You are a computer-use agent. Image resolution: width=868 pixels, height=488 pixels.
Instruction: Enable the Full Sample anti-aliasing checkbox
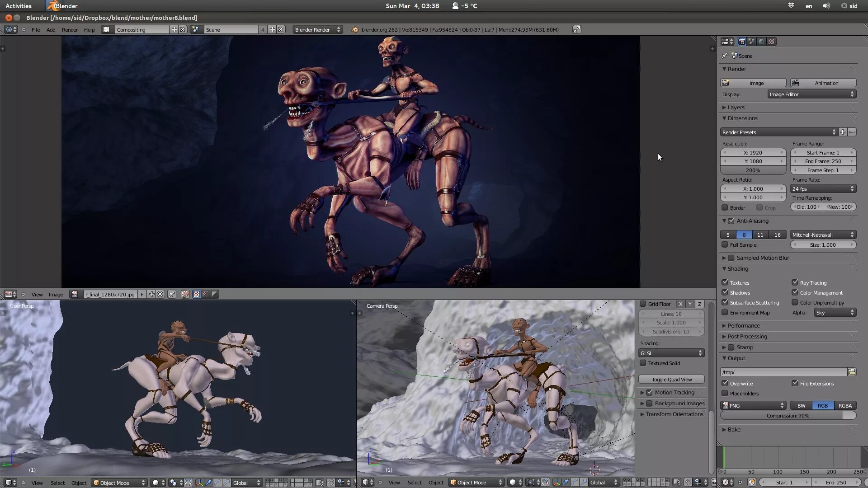tap(725, 245)
